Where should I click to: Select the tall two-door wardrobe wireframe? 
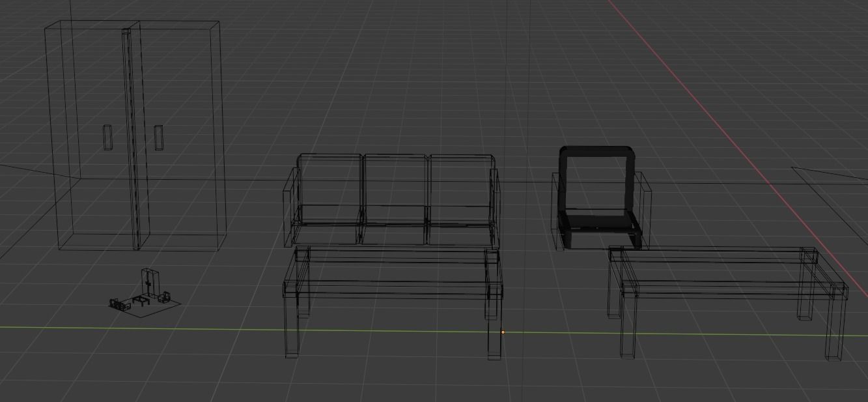pos(135,136)
